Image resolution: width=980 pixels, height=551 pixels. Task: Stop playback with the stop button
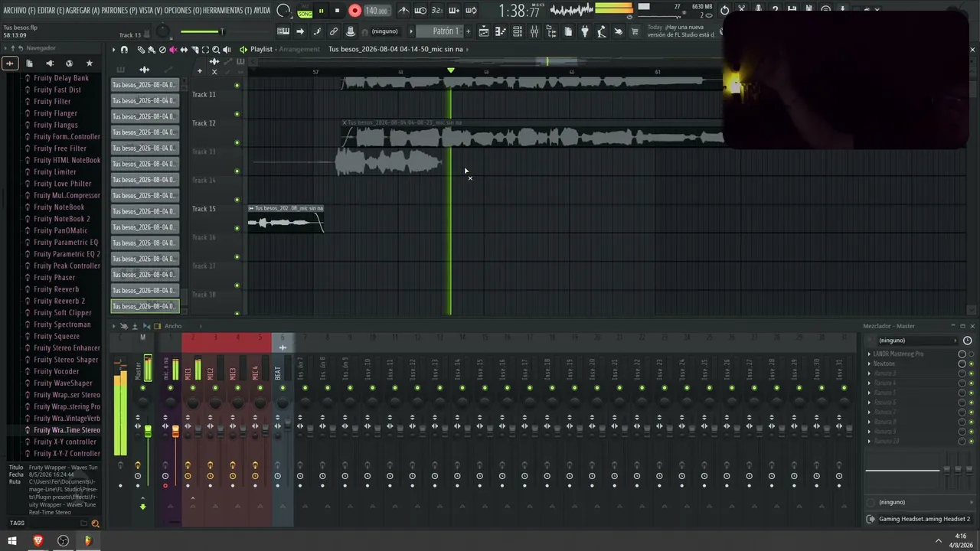pyautogui.click(x=337, y=11)
